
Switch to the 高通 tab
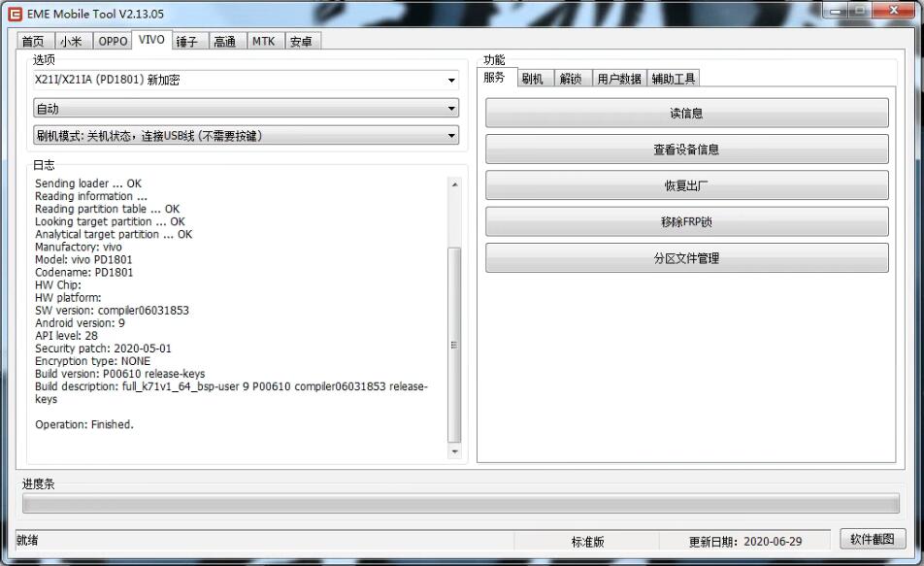[x=226, y=42]
